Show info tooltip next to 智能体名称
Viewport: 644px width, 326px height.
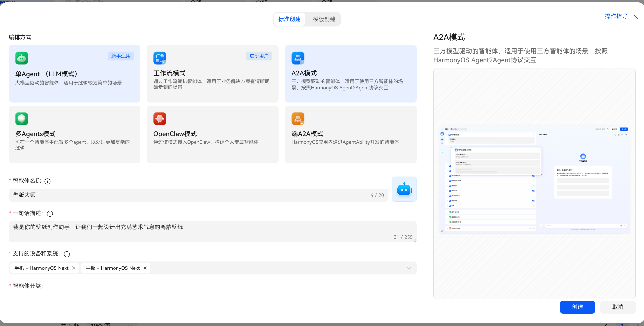coord(47,181)
